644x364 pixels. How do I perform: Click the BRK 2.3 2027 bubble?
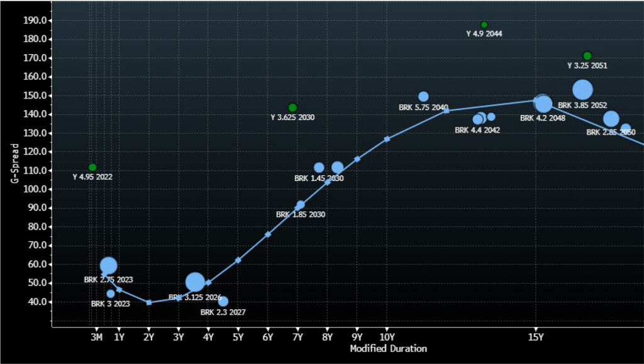pos(223,302)
